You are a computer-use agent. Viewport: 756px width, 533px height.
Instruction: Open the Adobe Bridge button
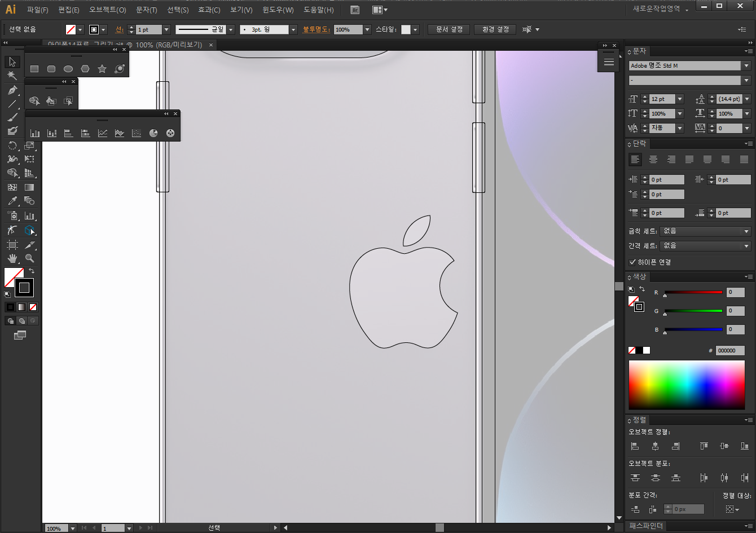355,10
